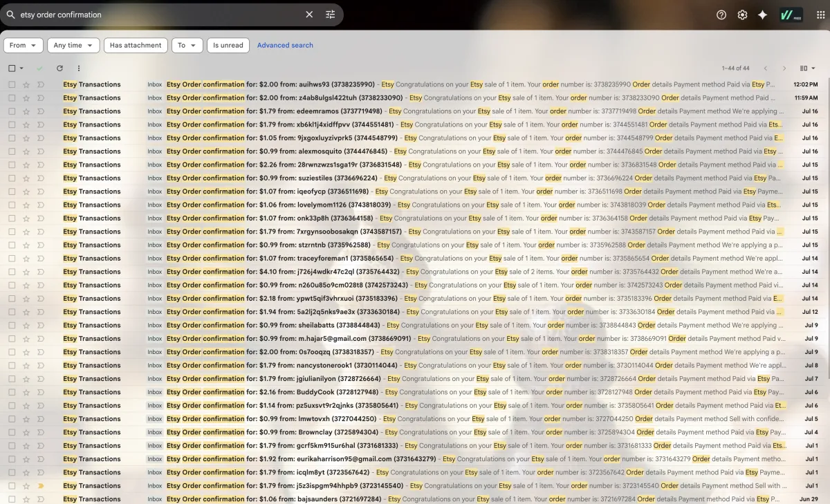The height and width of the screenshot is (504, 830).
Task: Star the order email from lovelymom1126
Action: (x=26, y=205)
